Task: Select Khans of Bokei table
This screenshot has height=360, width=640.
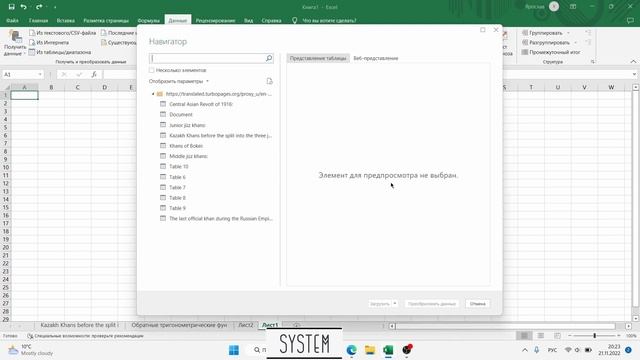Action: (181, 146)
